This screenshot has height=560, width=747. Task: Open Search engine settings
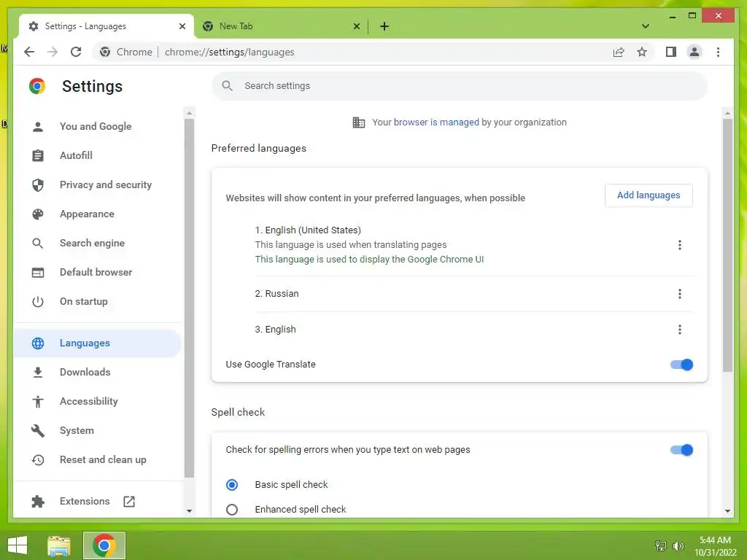[92, 244]
